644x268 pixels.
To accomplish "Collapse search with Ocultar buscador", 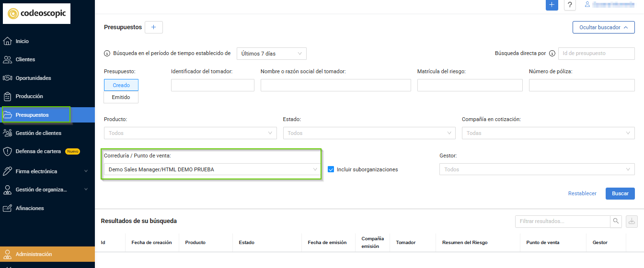I will (x=604, y=27).
